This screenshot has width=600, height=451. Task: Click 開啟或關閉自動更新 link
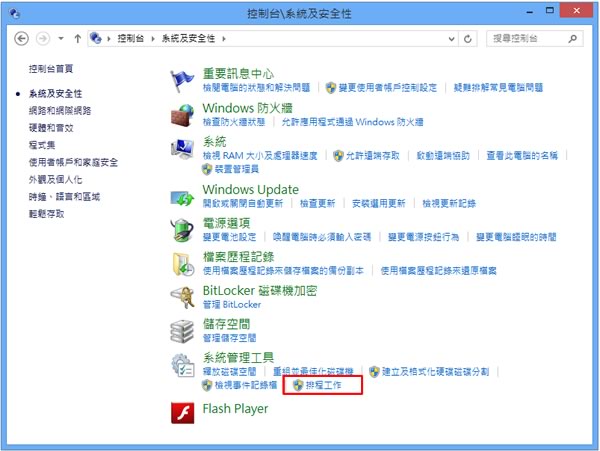(243, 204)
